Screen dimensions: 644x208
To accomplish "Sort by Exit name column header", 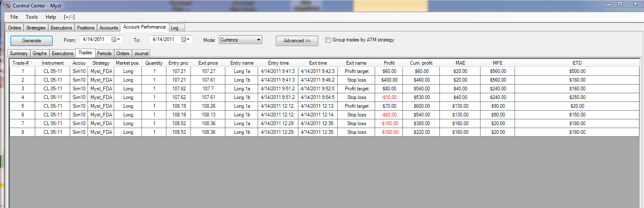I will (356, 63).
